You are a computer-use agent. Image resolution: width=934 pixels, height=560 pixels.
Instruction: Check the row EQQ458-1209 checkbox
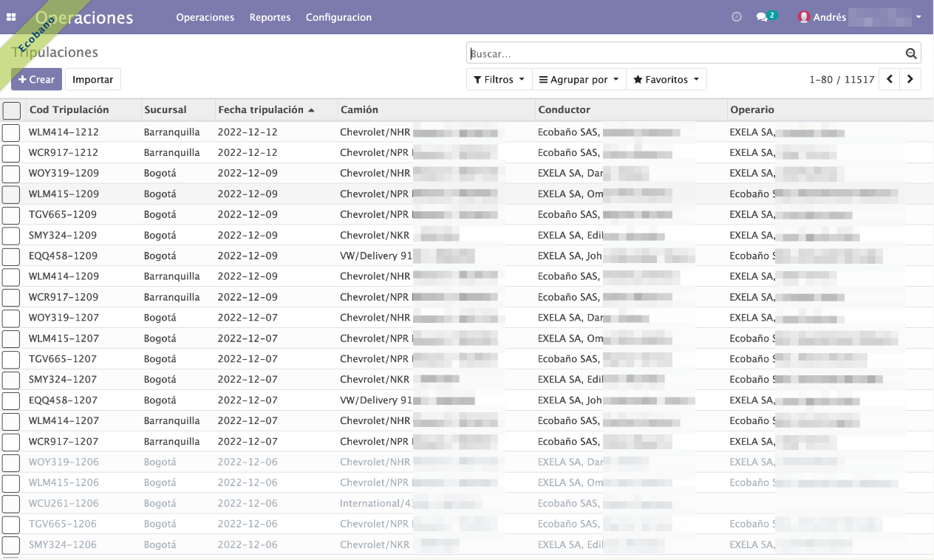pyautogui.click(x=11, y=256)
